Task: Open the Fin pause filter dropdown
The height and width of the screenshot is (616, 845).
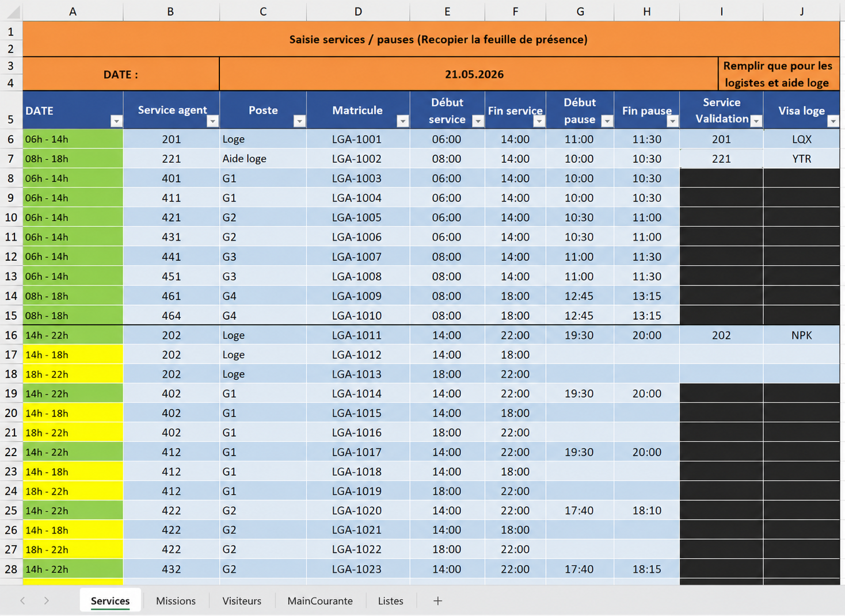Action: 672,121
